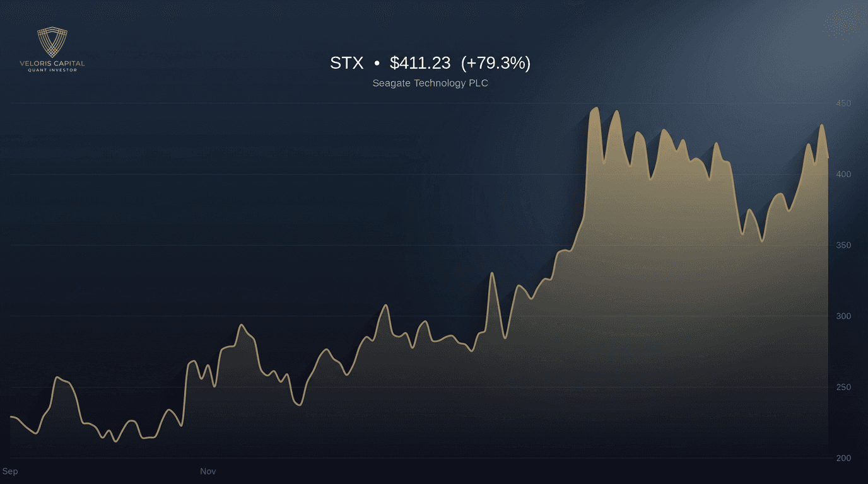The width and height of the screenshot is (868, 484).
Task: Click the final data point of the chart
Action: [828, 159]
